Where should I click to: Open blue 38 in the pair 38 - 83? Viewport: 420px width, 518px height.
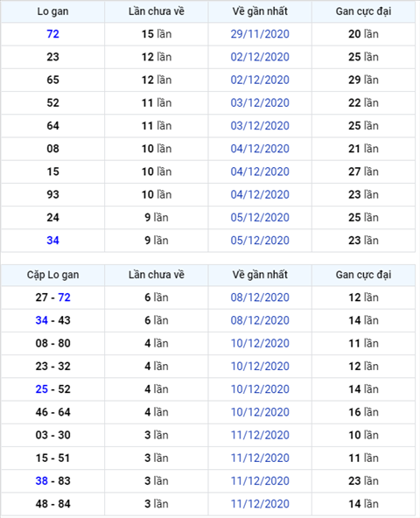click(x=42, y=481)
